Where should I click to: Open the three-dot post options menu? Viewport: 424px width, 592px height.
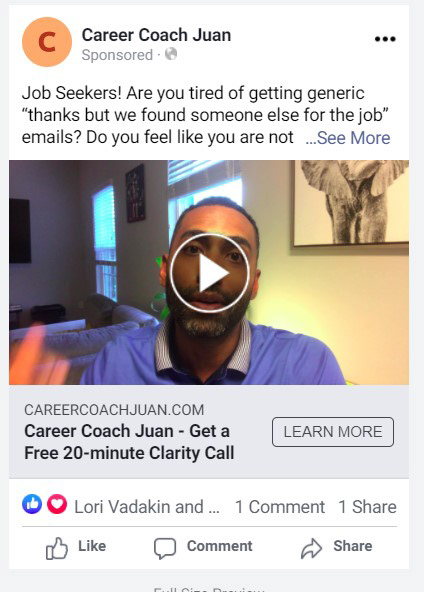click(385, 39)
